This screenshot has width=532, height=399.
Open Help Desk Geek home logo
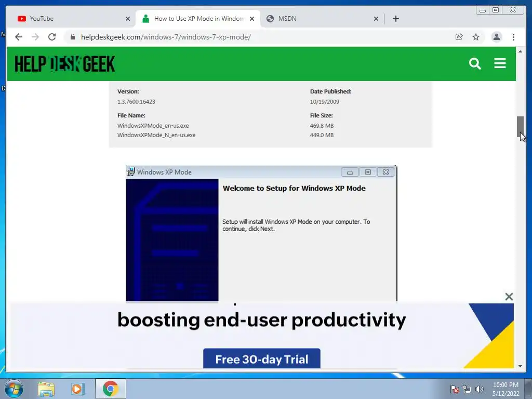[65, 64]
